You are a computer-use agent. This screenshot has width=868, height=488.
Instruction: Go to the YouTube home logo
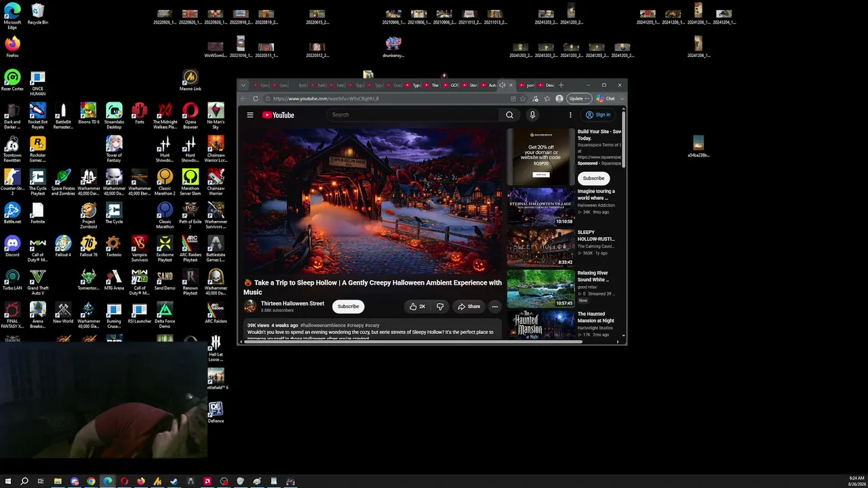point(278,115)
